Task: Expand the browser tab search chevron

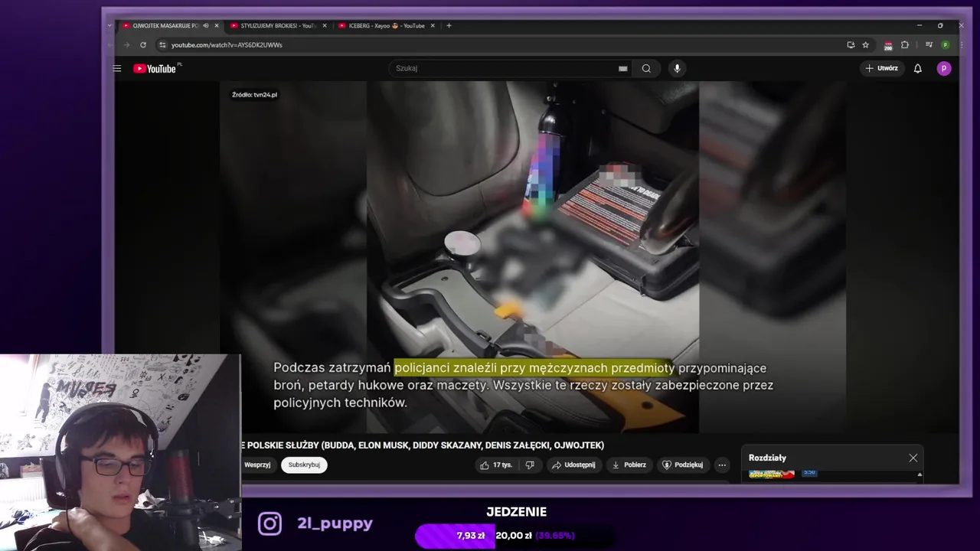Action: [109, 25]
